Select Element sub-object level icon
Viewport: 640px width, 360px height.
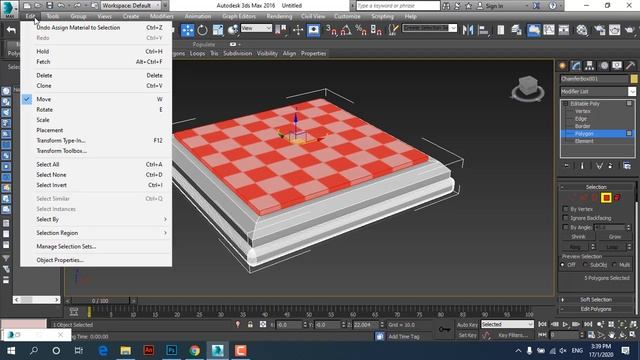[x=617, y=198]
